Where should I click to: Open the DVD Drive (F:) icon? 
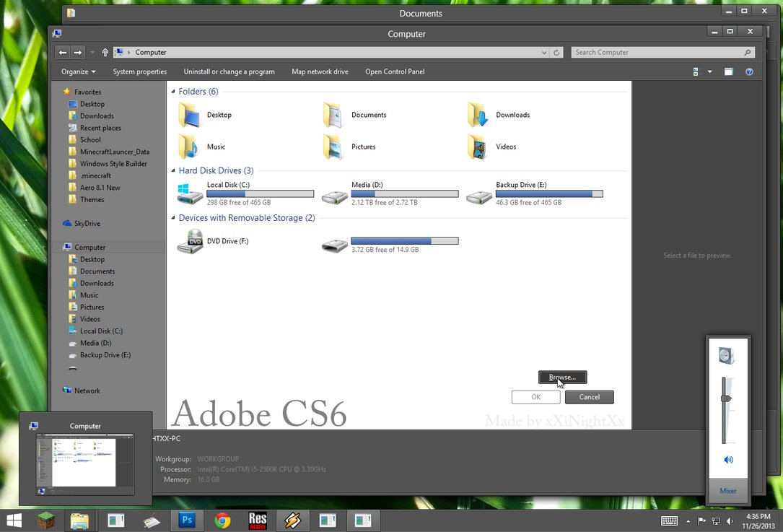pyautogui.click(x=191, y=241)
